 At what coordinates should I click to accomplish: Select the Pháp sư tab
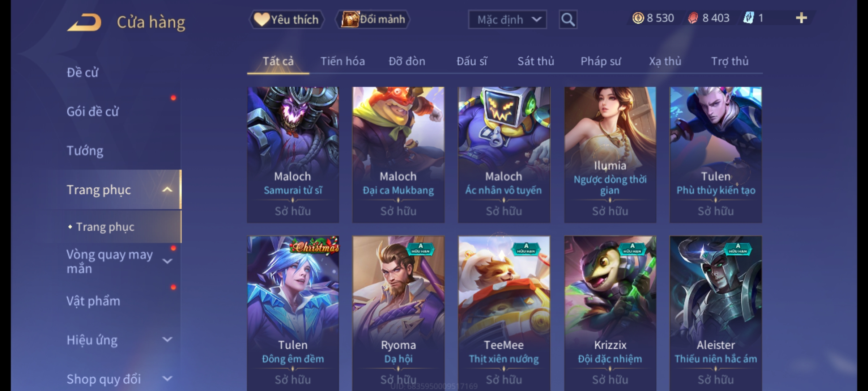point(601,61)
